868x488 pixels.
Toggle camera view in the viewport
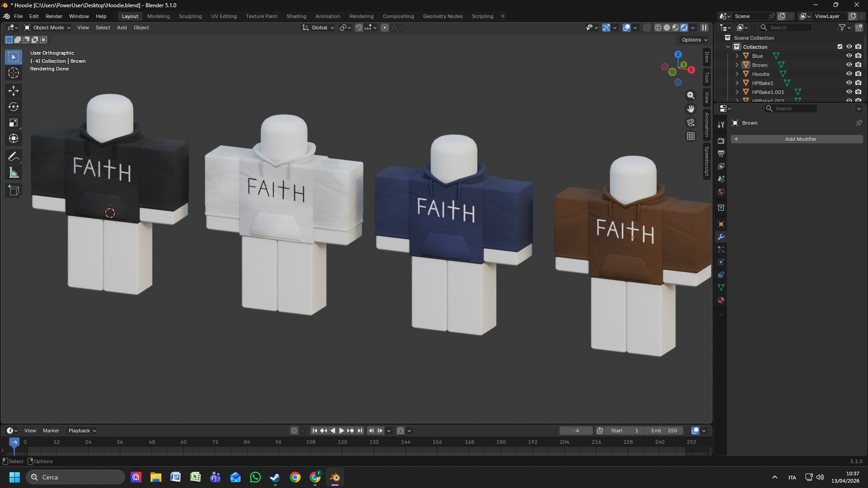point(691,122)
